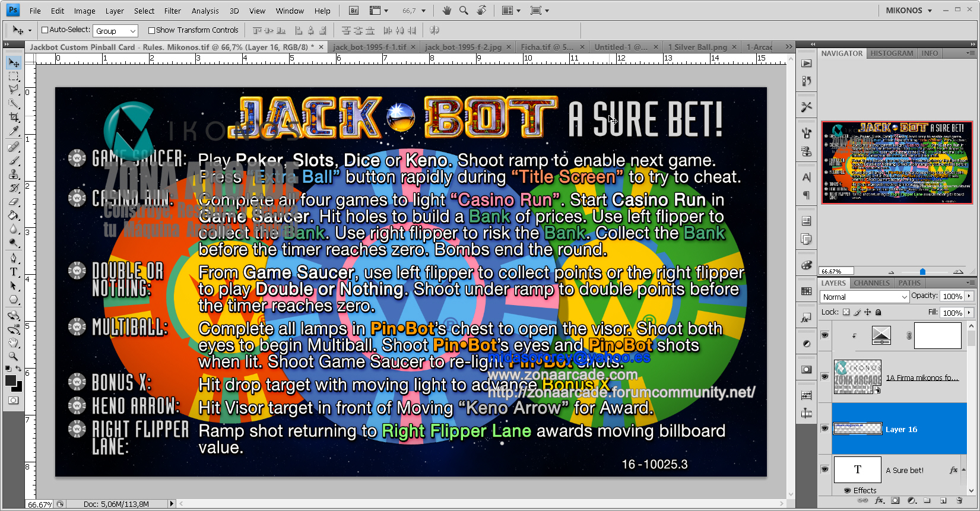Switch to jack_bot-1995-f-1.tif document tab
Image resolution: width=980 pixels, height=511 pixels.
pos(369,47)
